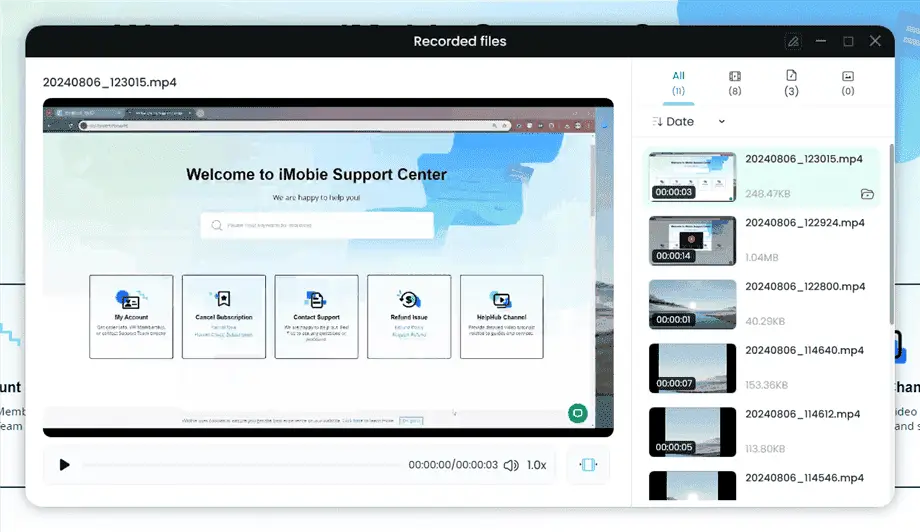Click the 20240806_122924.mp4 file name

805,223
